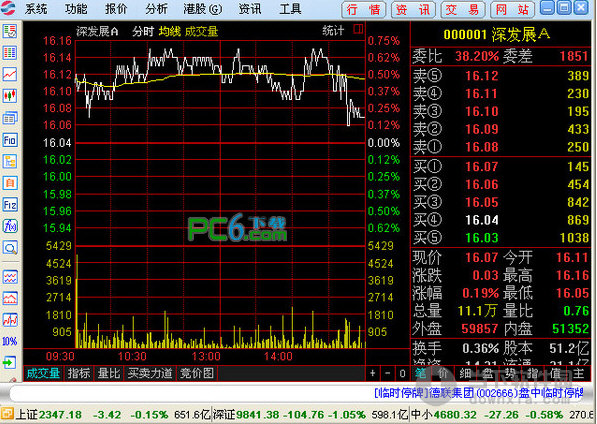Open the multi-line wave indicator icon
This screenshot has width=597, height=424.
pos(10,277)
